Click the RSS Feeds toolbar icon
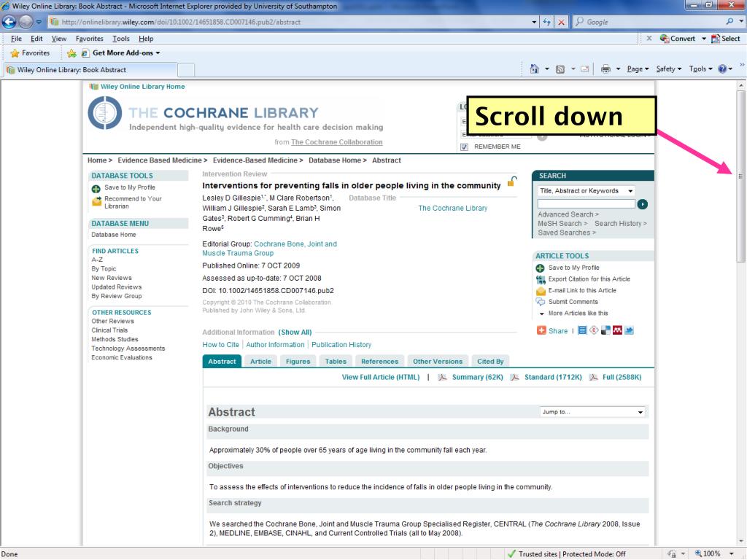 point(560,69)
